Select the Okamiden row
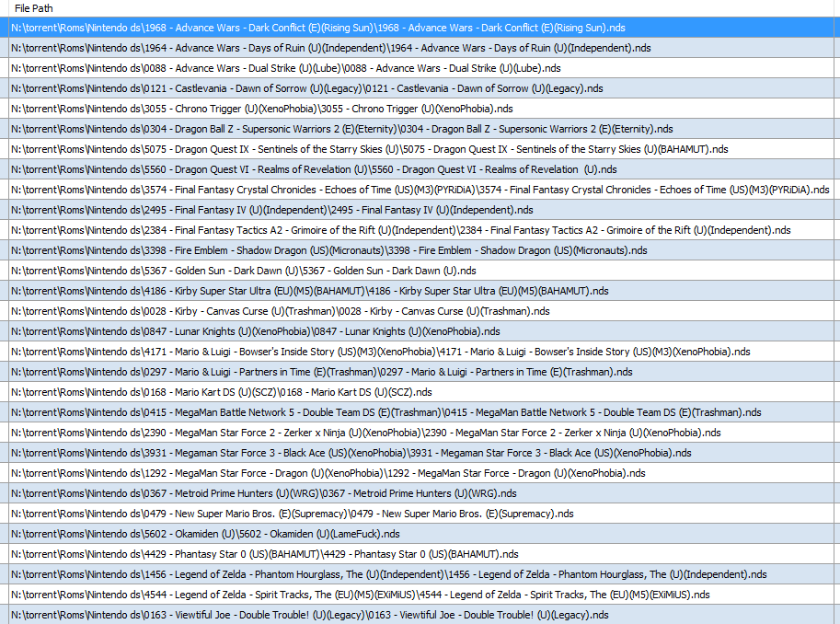Viewport: 840px width, 624px height. click(421, 535)
